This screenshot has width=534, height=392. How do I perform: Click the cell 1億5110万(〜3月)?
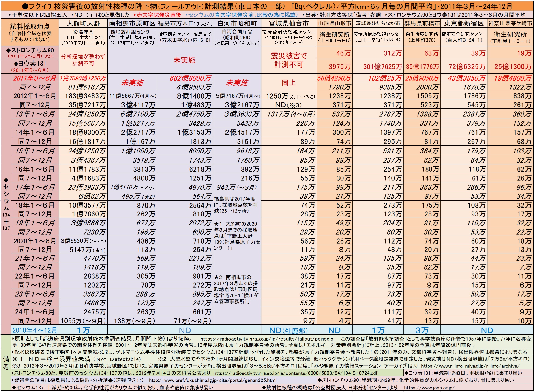tap(132, 187)
